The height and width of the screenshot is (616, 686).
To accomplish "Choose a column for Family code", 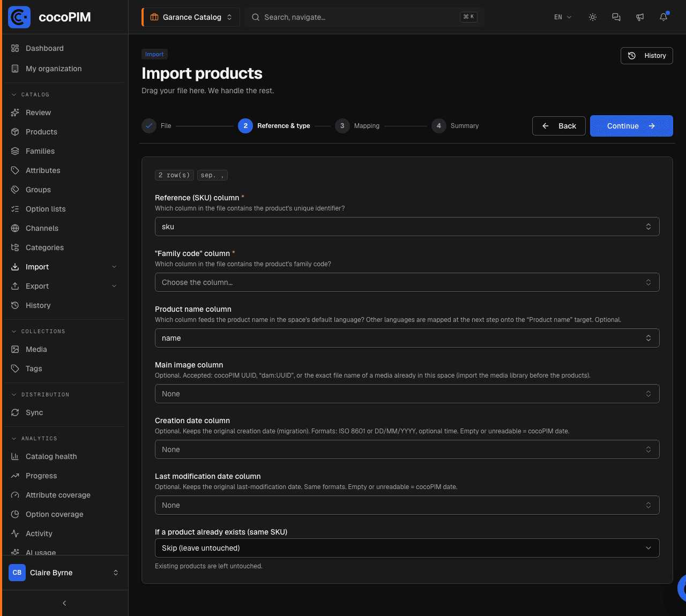I will pos(407,282).
